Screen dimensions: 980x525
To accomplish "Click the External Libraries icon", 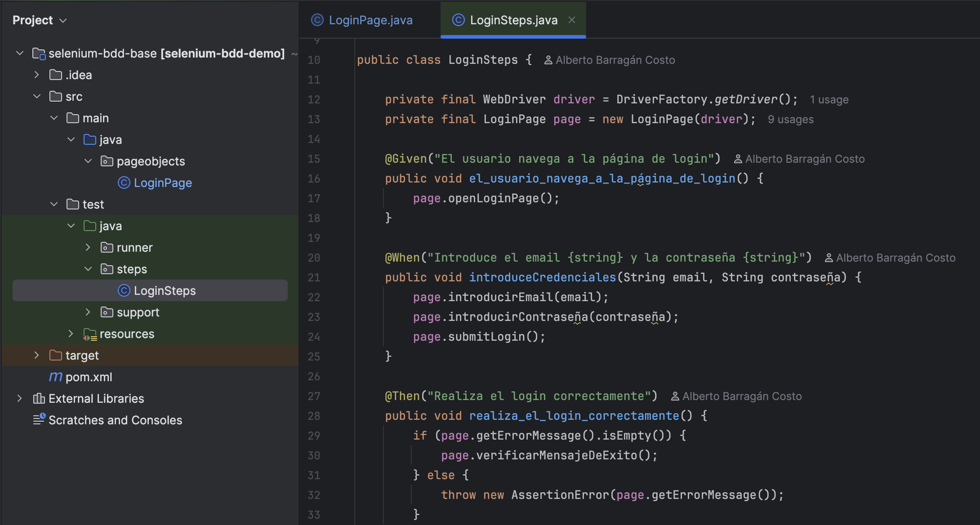I will (39, 399).
